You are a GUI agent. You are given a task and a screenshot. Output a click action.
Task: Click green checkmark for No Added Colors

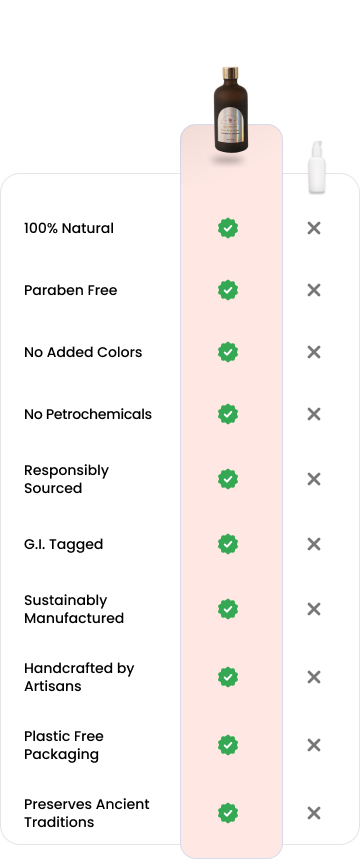click(228, 352)
